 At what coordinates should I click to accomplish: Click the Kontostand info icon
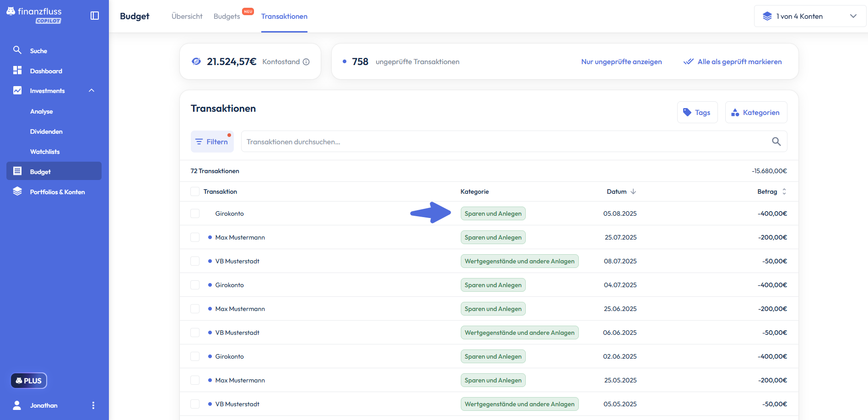click(306, 62)
